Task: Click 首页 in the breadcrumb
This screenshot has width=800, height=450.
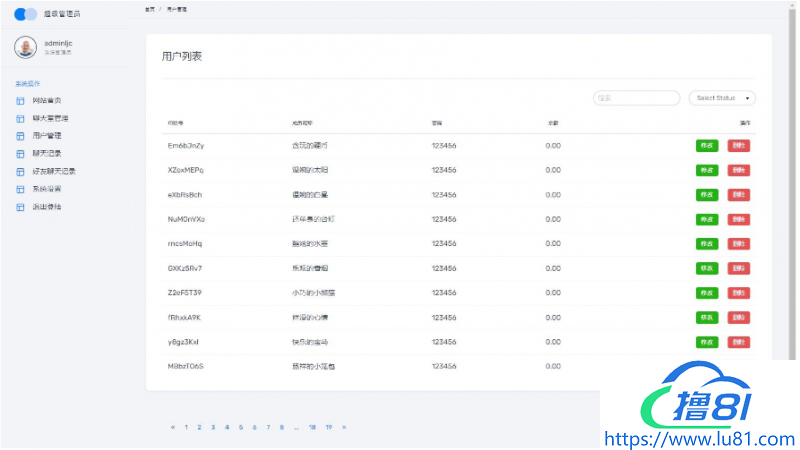Action: [x=149, y=8]
